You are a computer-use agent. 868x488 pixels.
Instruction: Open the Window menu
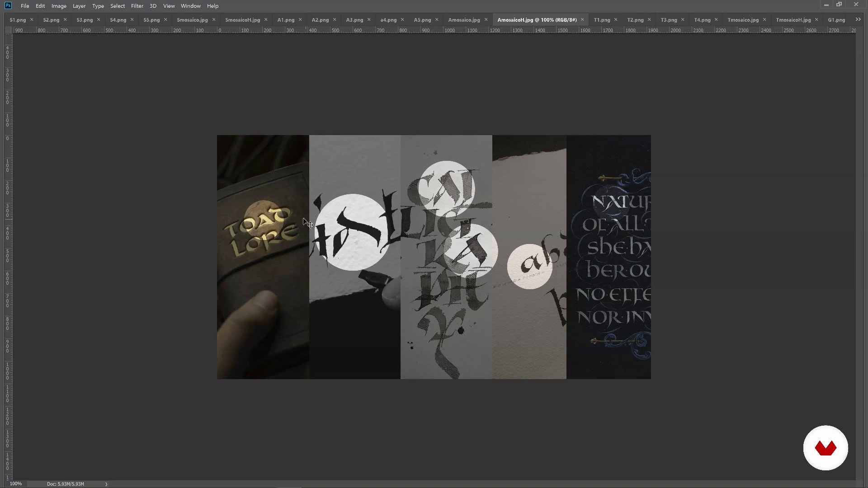tap(191, 6)
